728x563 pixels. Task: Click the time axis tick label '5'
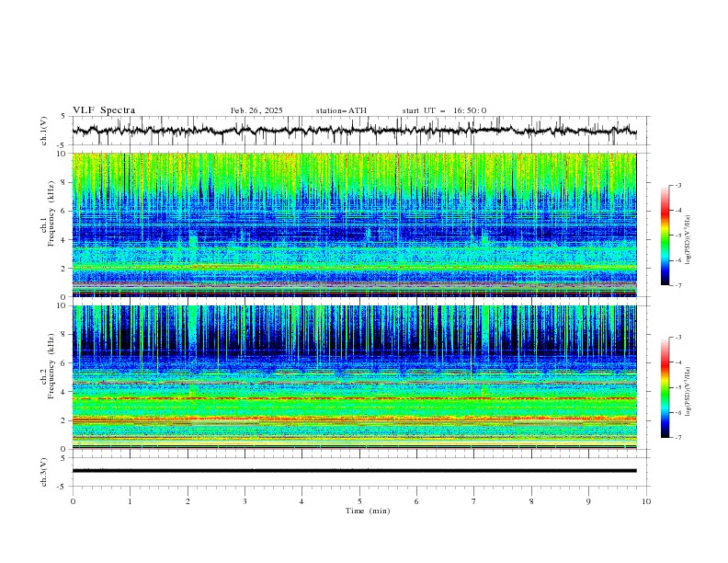point(359,501)
